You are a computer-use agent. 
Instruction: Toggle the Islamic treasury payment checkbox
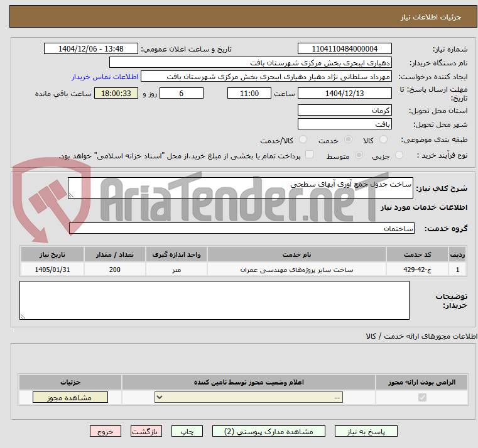tap(310, 155)
